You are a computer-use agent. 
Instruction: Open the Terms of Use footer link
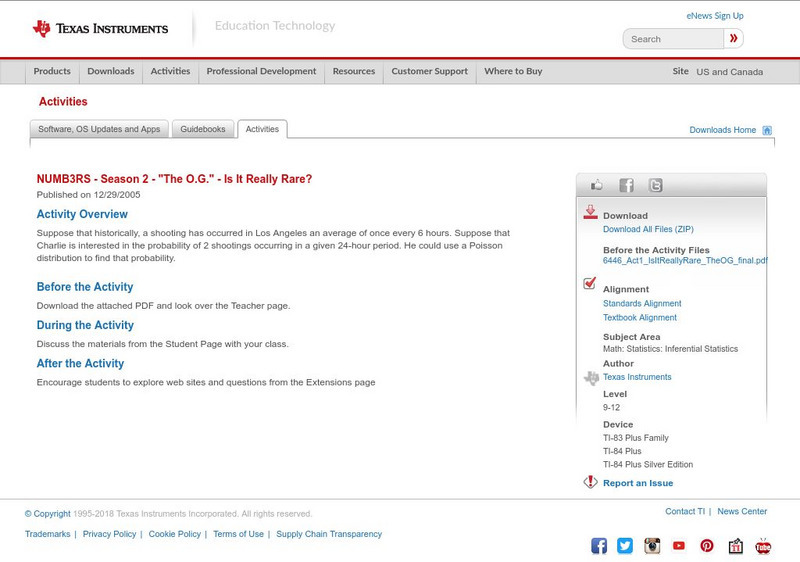click(238, 534)
